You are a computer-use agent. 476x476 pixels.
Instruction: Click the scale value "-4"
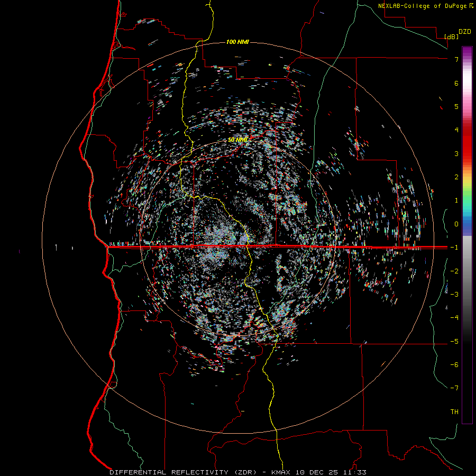[454, 318]
